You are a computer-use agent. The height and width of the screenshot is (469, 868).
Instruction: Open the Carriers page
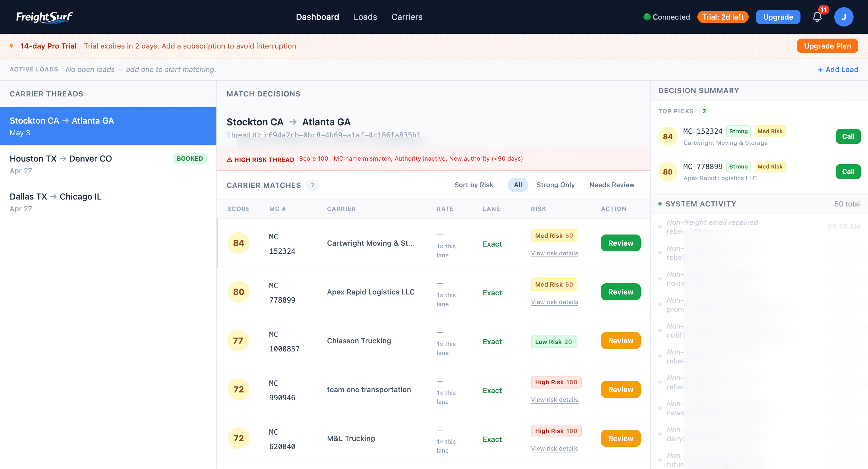(x=407, y=17)
